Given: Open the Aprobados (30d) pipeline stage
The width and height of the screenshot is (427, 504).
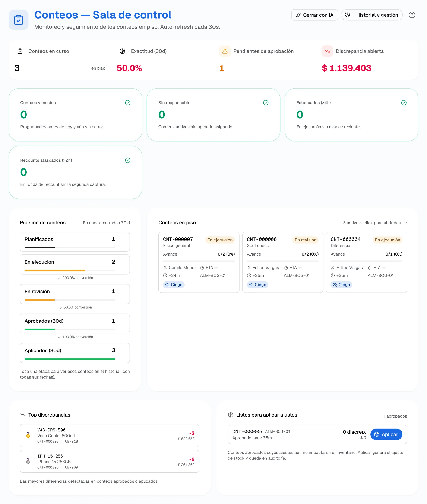Looking at the screenshot, I should pyautogui.click(x=75, y=323).
